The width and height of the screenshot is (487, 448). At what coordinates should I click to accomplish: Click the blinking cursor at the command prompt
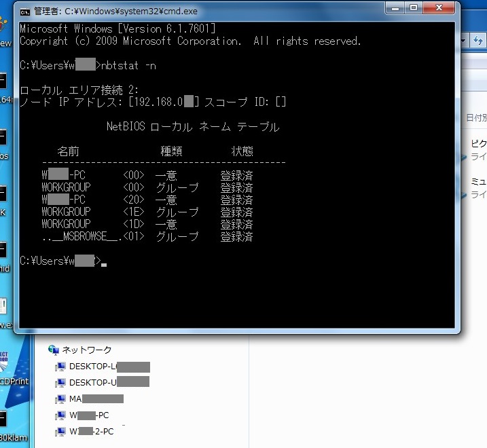point(104,263)
